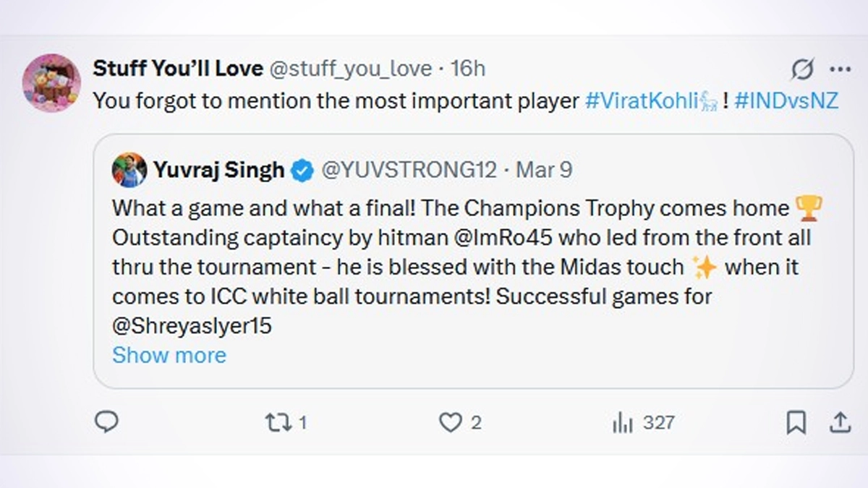
Task: Click the Grok circle-slash icon
Action: pyautogui.click(x=802, y=69)
